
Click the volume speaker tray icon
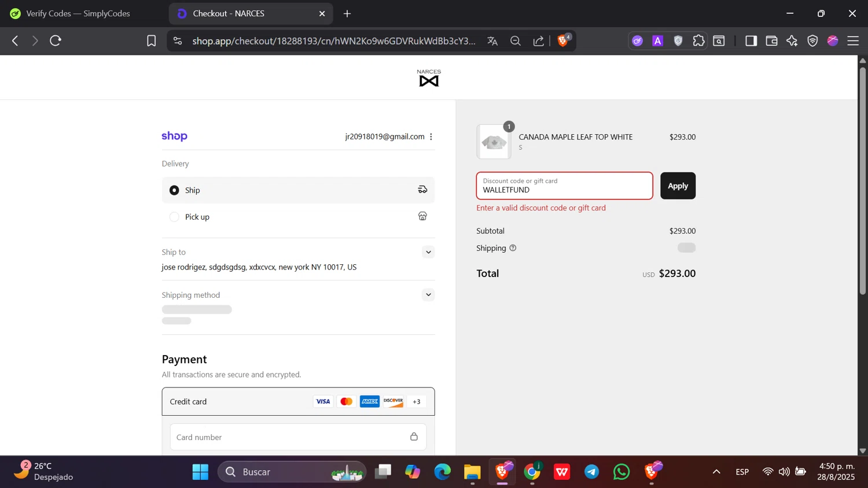point(784,472)
